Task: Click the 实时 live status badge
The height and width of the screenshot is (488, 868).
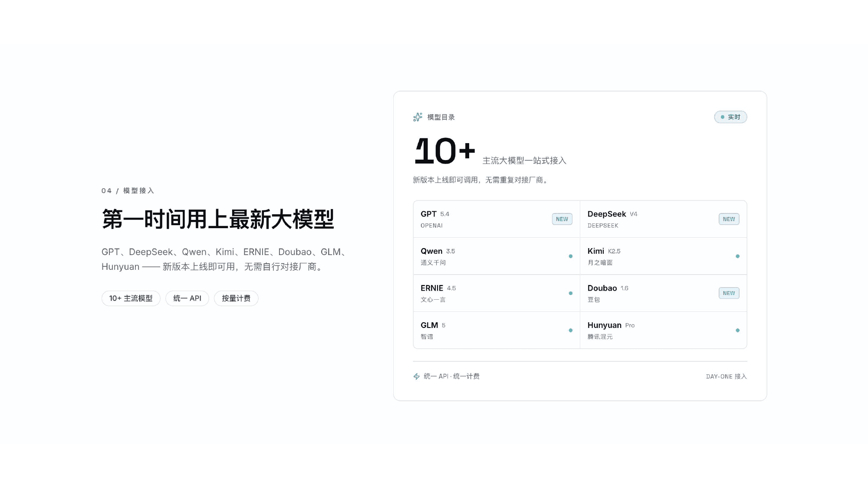Action: pyautogui.click(x=730, y=117)
